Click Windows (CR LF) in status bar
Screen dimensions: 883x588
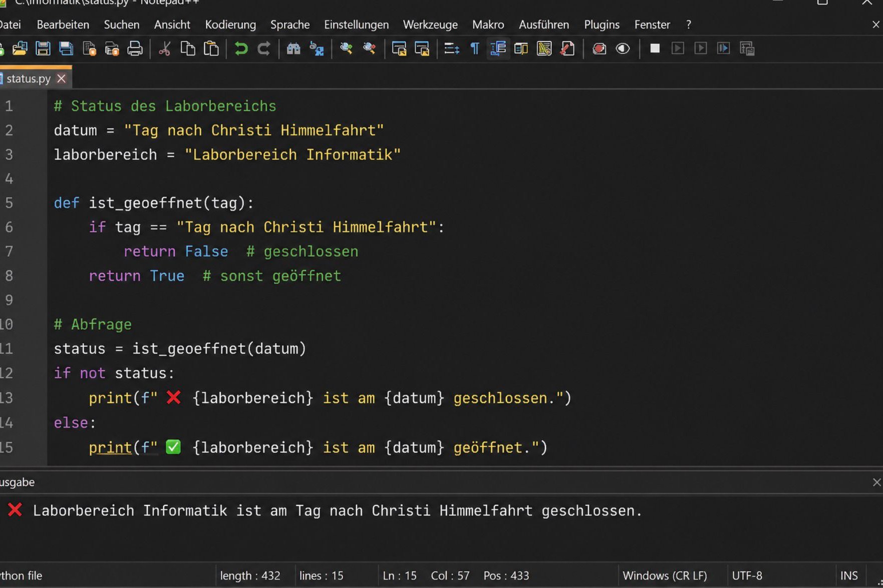point(665,575)
